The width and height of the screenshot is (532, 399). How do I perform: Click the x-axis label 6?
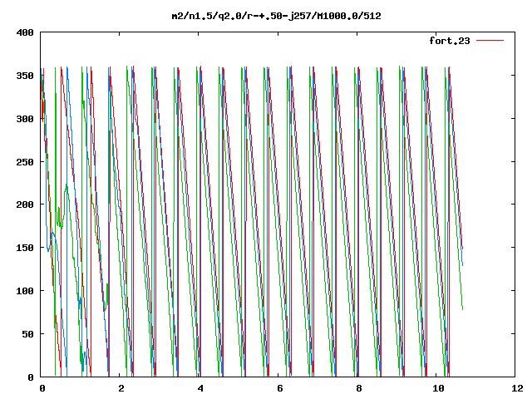[280, 388]
